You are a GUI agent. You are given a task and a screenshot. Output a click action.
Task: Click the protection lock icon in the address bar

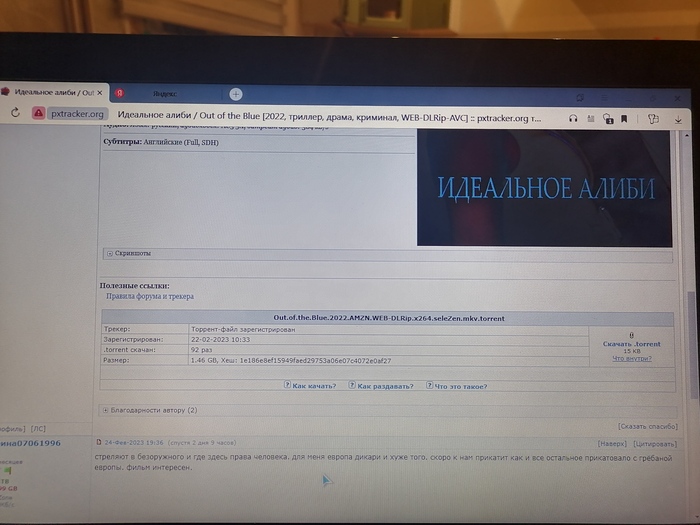608,119
